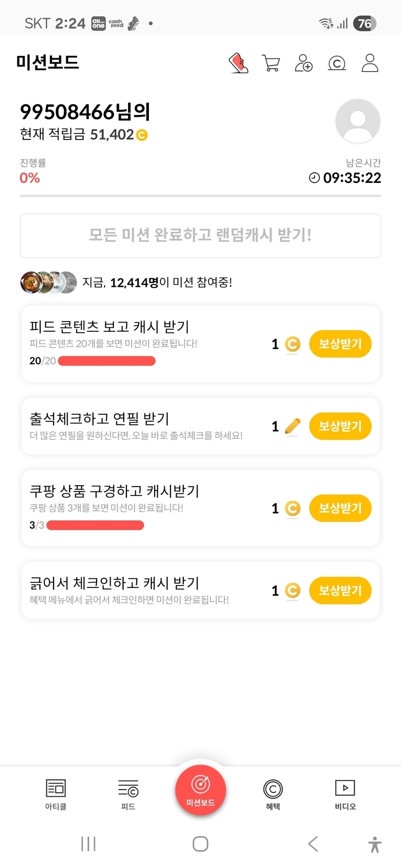The height and width of the screenshot is (868, 401).
Task: Open the 혜택 benefits tab
Action: point(273,794)
